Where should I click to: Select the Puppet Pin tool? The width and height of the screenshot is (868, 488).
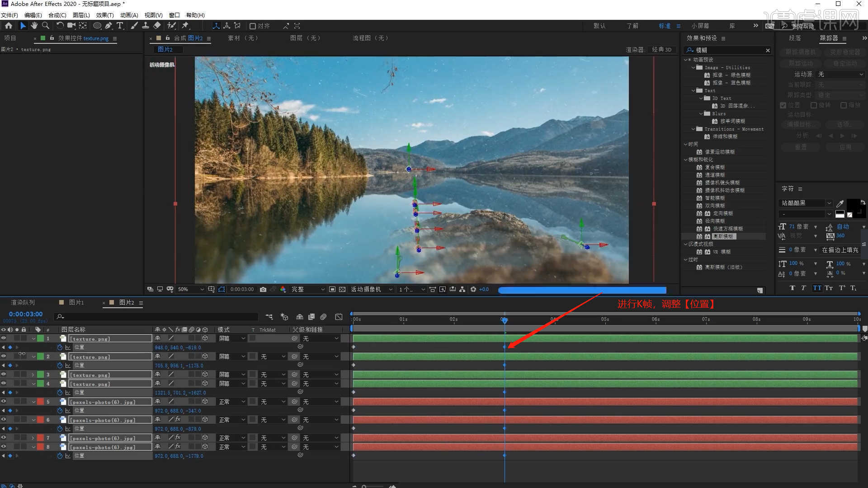click(x=185, y=26)
